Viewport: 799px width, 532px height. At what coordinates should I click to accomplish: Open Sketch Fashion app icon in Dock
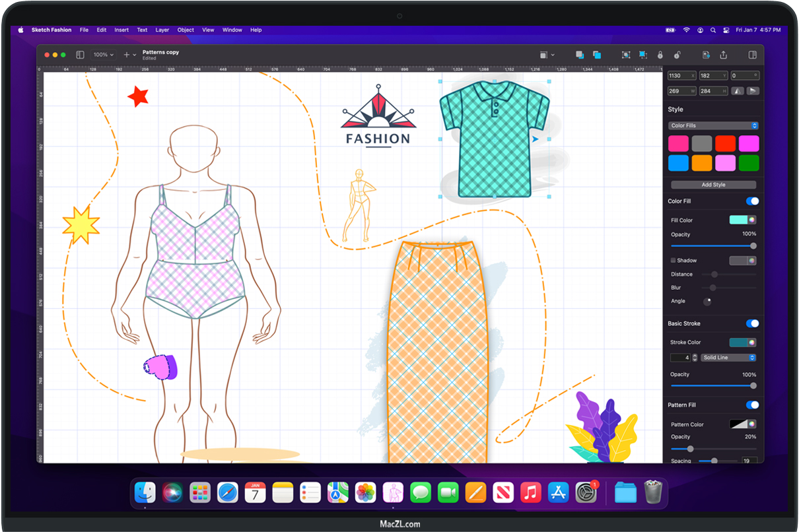click(x=393, y=492)
